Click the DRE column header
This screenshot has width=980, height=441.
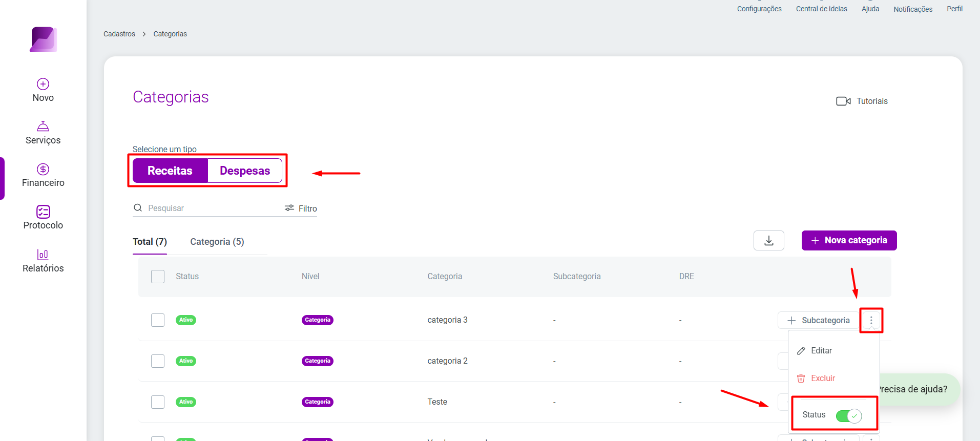[x=686, y=277]
